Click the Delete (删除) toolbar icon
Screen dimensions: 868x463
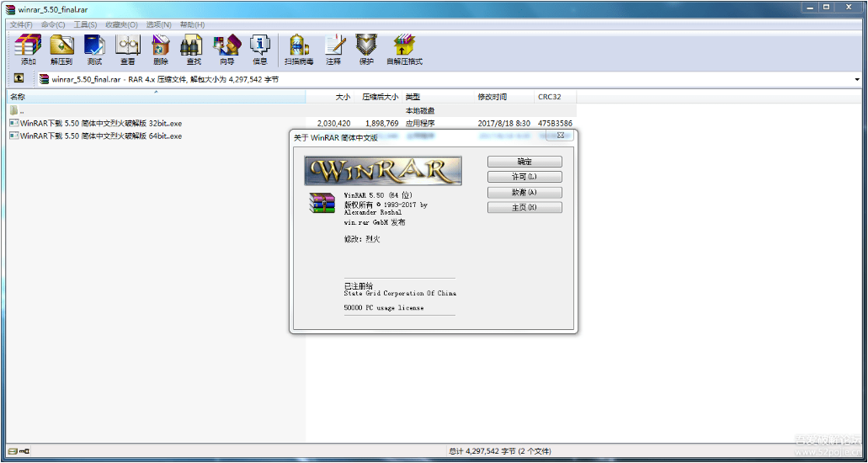(x=161, y=50)
